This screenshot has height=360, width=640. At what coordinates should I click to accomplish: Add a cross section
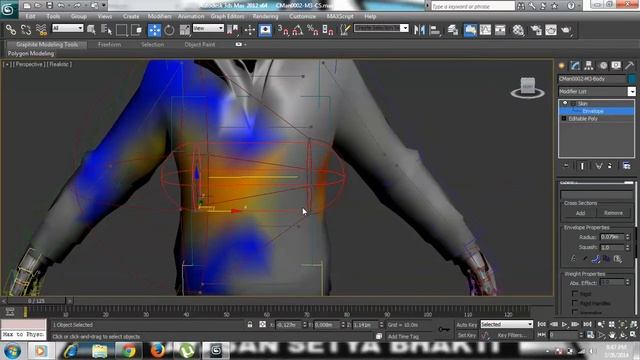[x=580, y=213]
